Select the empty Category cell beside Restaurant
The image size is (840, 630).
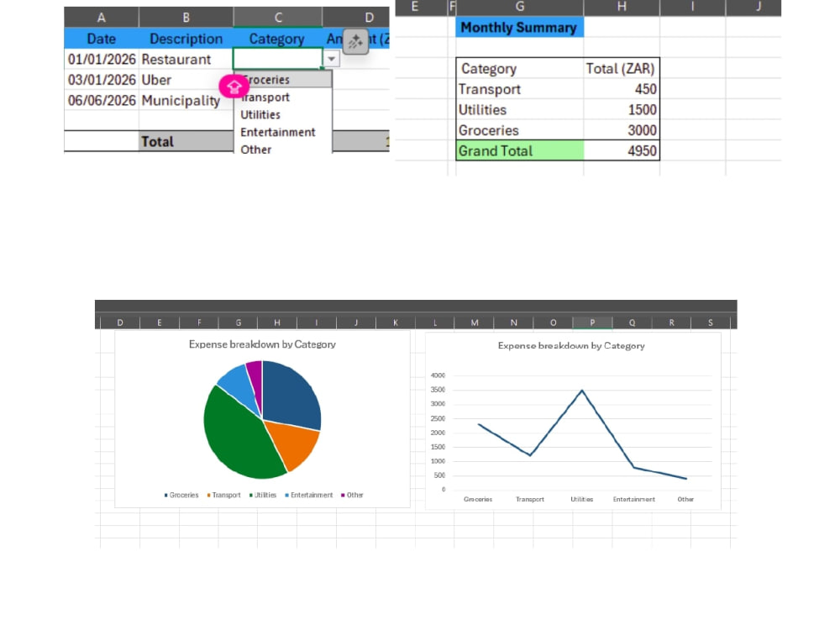(x=278, y=59)
